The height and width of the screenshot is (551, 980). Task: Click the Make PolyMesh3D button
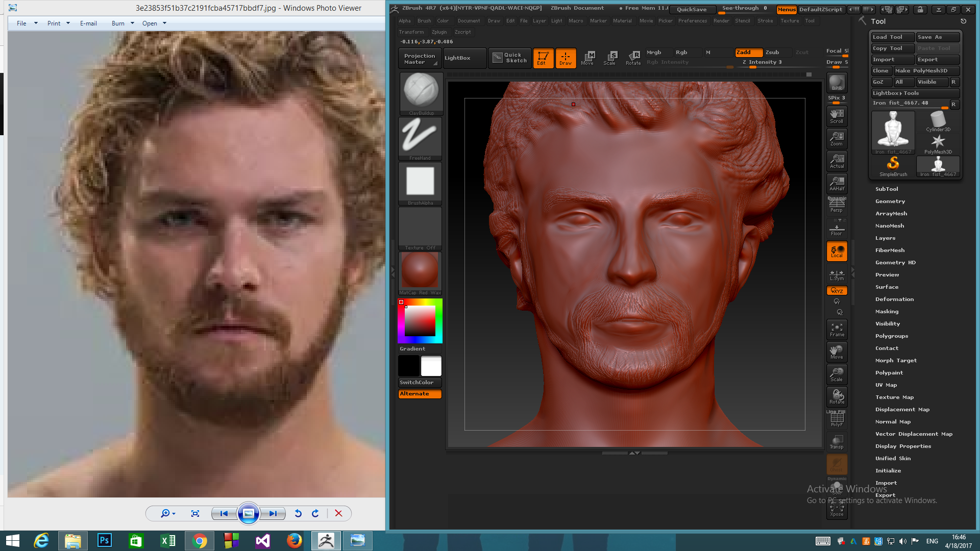pos(926,71)
